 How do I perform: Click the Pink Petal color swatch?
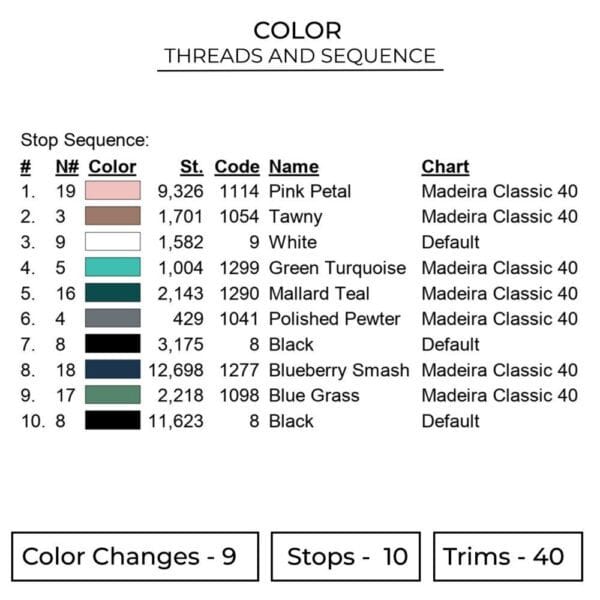coord(112,191)
